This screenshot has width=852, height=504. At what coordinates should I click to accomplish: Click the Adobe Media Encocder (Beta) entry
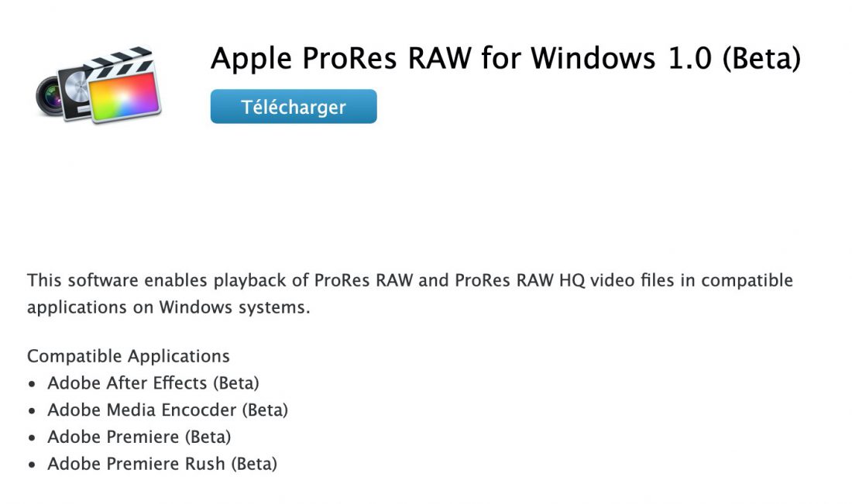[x=169, y=410]
